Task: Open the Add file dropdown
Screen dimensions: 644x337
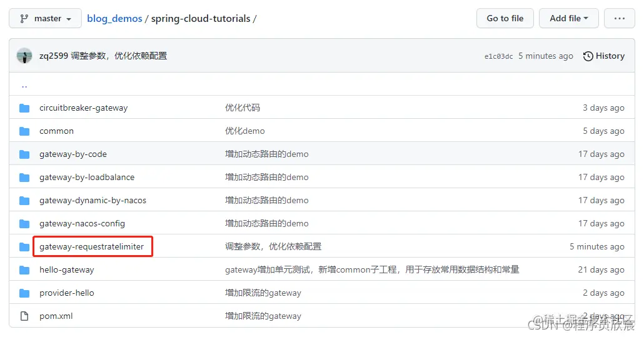Action: (568, 19)
